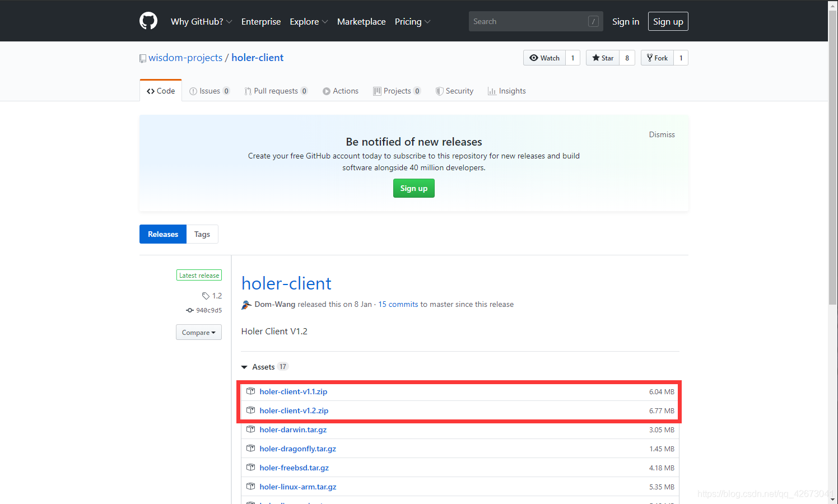Switch to the Code tab
Image resolution: width=838 pixels, height=504 pixels.
161,91
